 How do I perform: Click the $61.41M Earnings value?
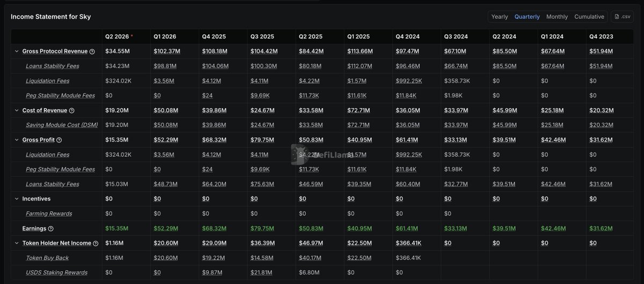(407, 228)
